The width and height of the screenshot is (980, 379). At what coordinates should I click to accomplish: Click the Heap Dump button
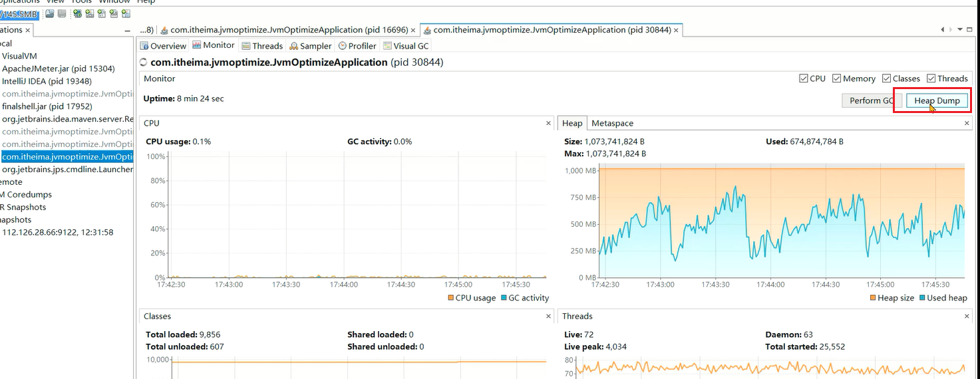(x=936, y=100)
